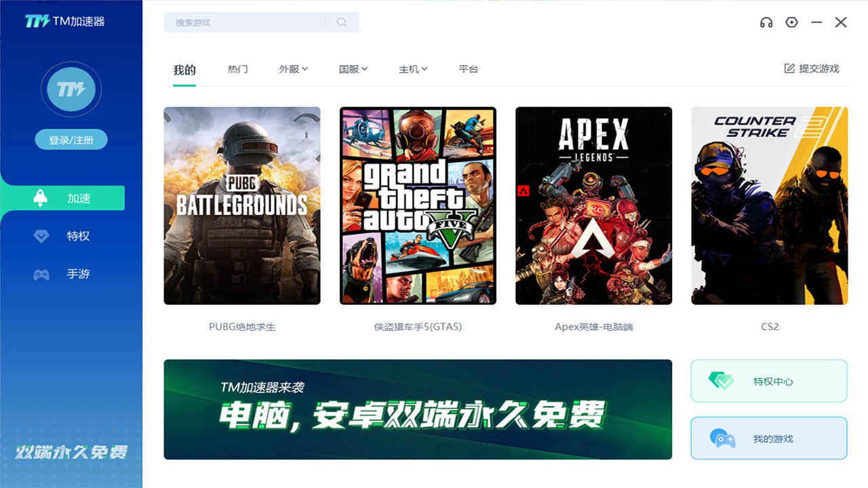Click the gamepad 手游 icon in sidebar
The image size is (868, 488).
coord(41,274)
